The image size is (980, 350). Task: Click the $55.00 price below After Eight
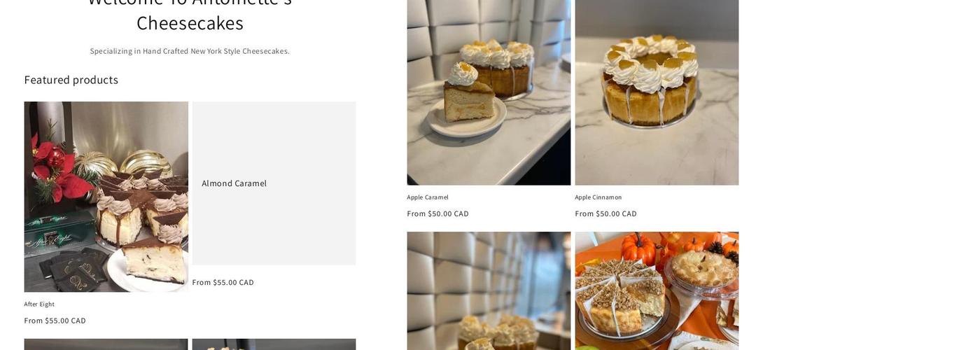(55, 321)
